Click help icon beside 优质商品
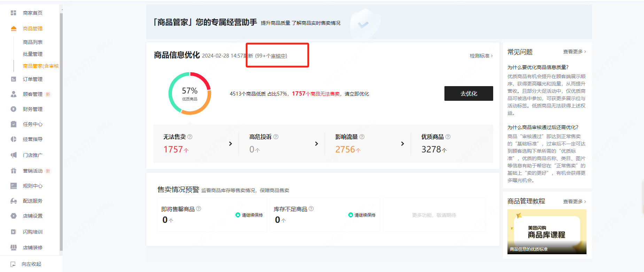This screenshot has width=644, height=272. click(448, 137)
